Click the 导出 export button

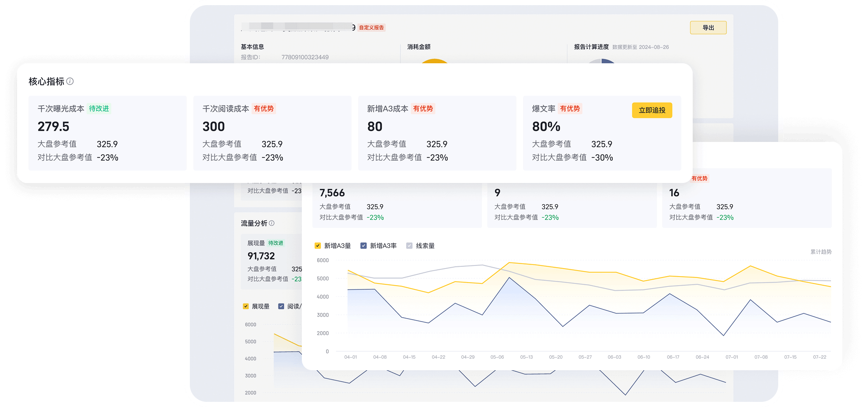pos(708,27)
